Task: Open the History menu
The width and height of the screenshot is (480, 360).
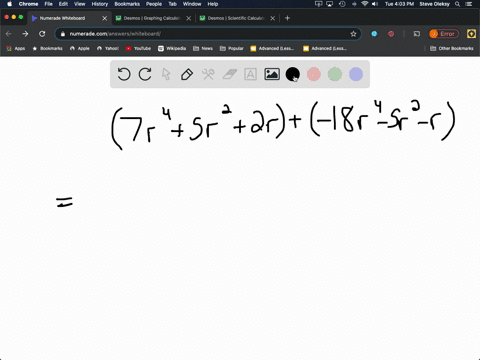Action: [100, 4]
